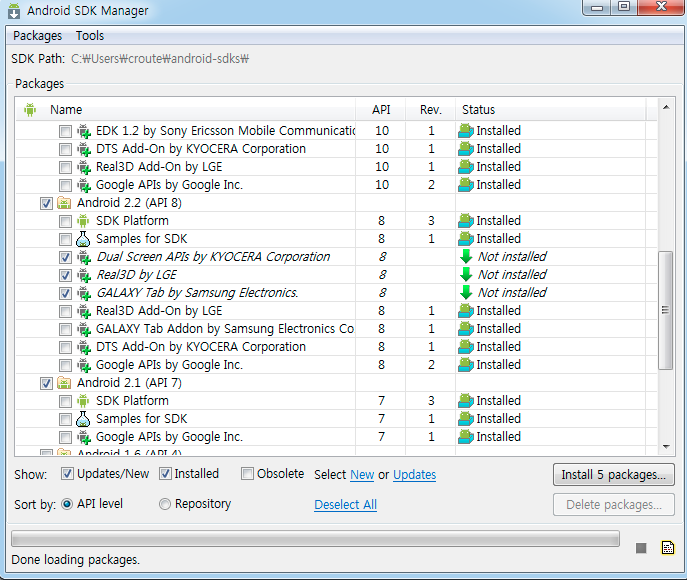Select the Dual Screen APIs by KYOCERA Corporation row

pos(336,257)
